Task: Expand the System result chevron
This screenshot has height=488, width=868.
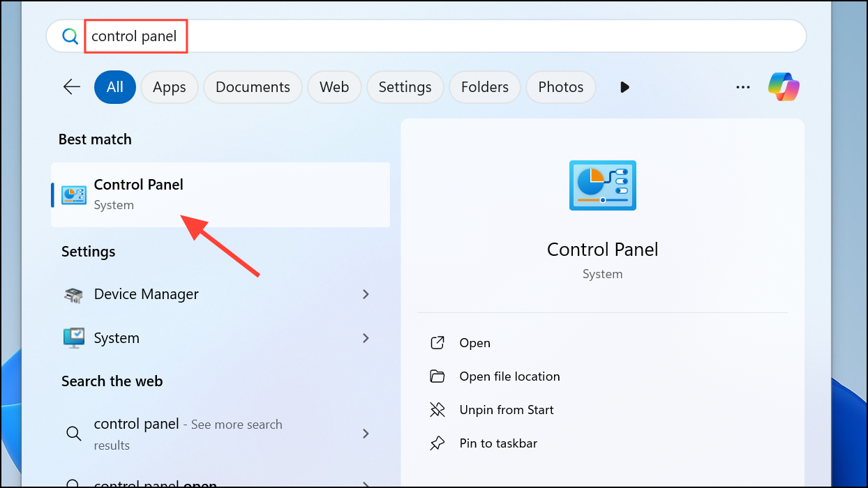Action: 366,338
